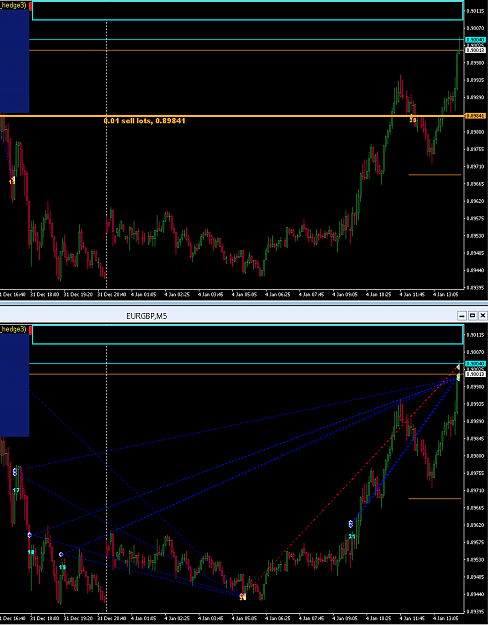The image size is (488, 625).
Task: Click the dark blue info panel in the lower chart
Action: pyautogui.click(x=14, y=385)
